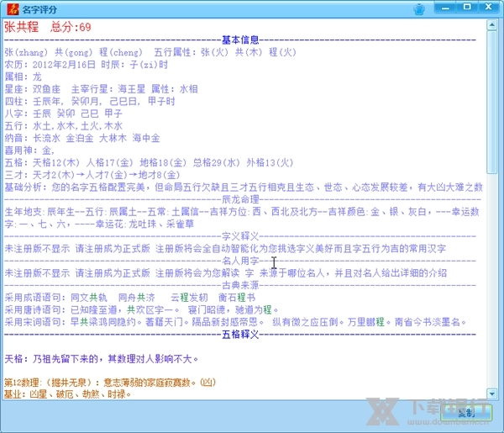
Task: Click the 辰龙命理 section header
Action: click(x=240, y=199)
